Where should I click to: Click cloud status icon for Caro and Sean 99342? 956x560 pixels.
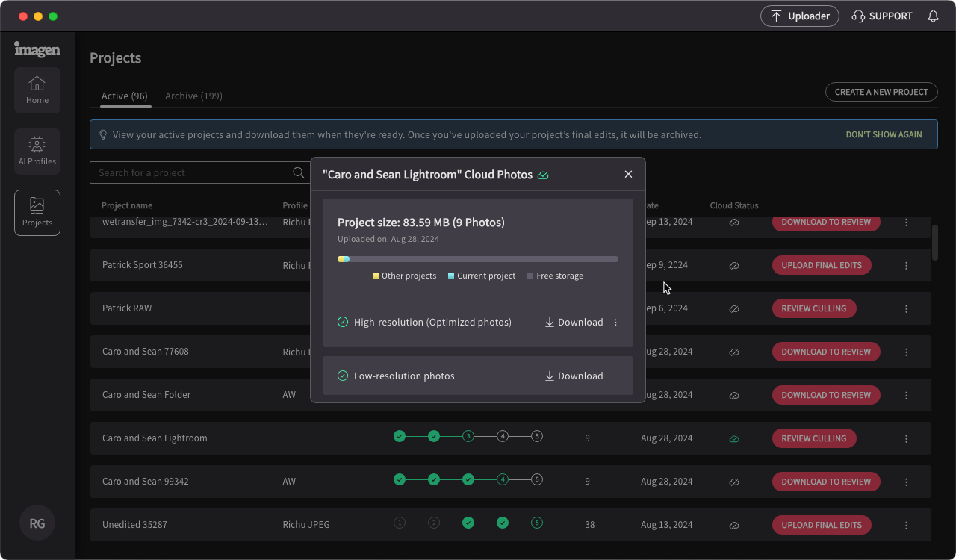click(734, 482)
